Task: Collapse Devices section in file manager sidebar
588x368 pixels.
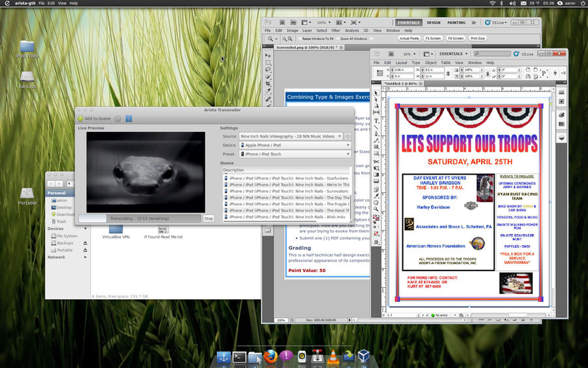Action: coord(86,229)
